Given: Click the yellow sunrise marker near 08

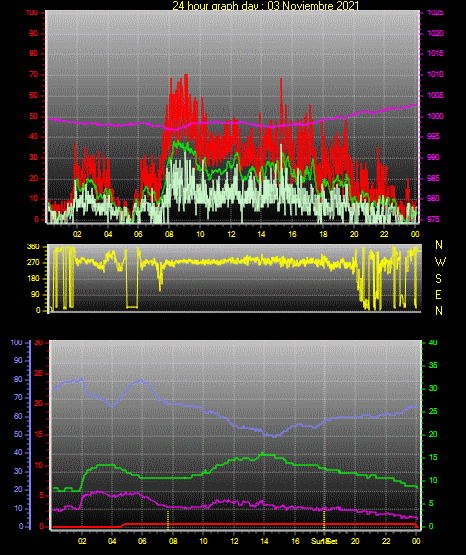Looking at the screenshot, I should [x=168, y=520].
